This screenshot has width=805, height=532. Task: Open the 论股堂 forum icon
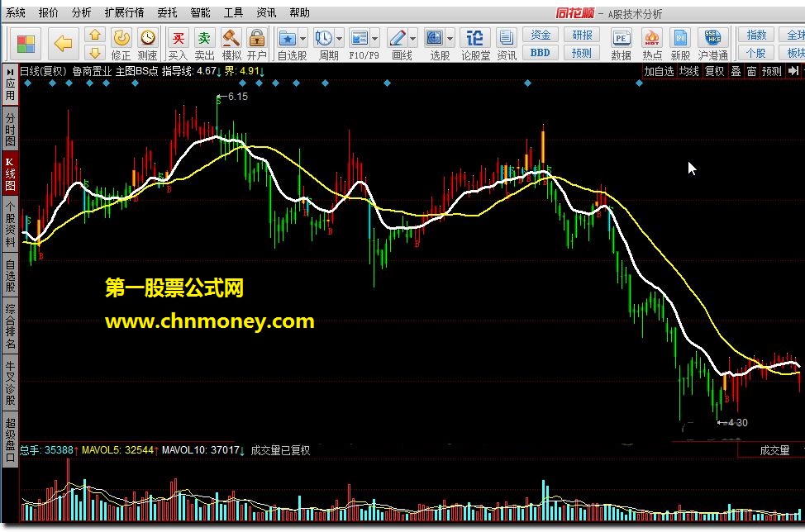coord(475,38)
